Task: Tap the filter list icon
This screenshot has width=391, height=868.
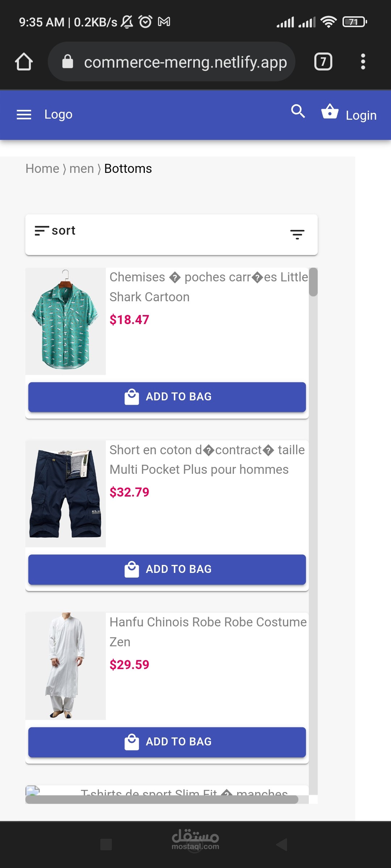Action: pos(297,234)
